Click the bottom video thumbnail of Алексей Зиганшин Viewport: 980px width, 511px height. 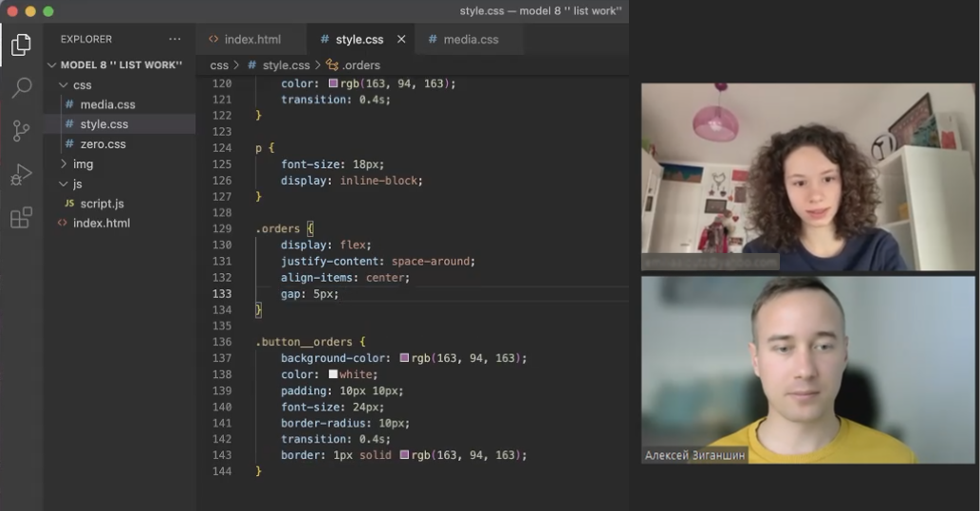tap(807, 370)
